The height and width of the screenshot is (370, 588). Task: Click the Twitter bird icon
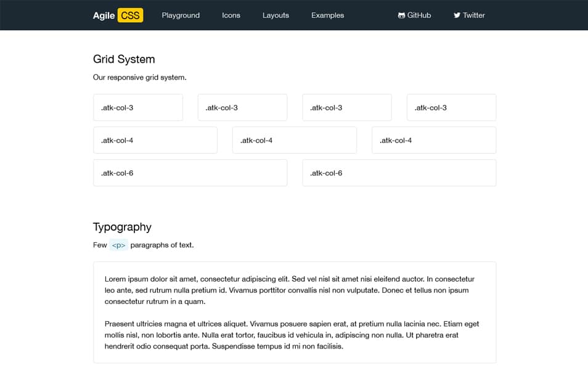(x=457, y=15)
